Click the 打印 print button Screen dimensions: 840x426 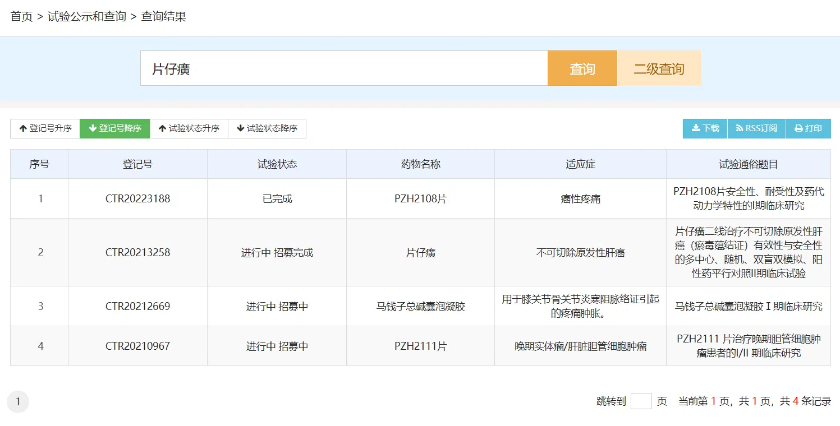[806, 129]
